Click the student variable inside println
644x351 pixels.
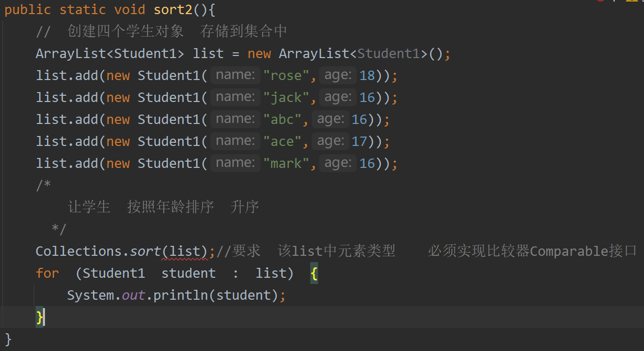[243, 295]
